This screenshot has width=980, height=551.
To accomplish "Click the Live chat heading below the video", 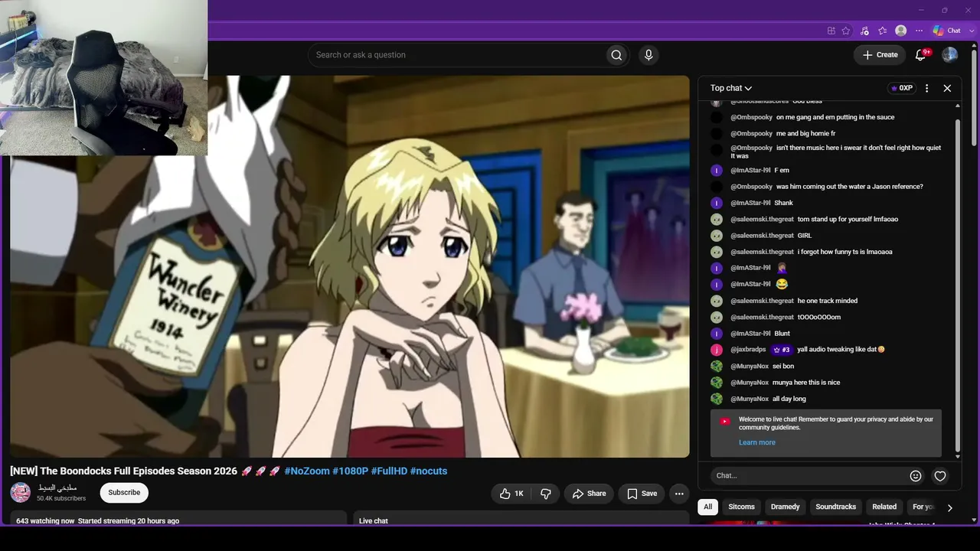I will (x=374, y=521).
